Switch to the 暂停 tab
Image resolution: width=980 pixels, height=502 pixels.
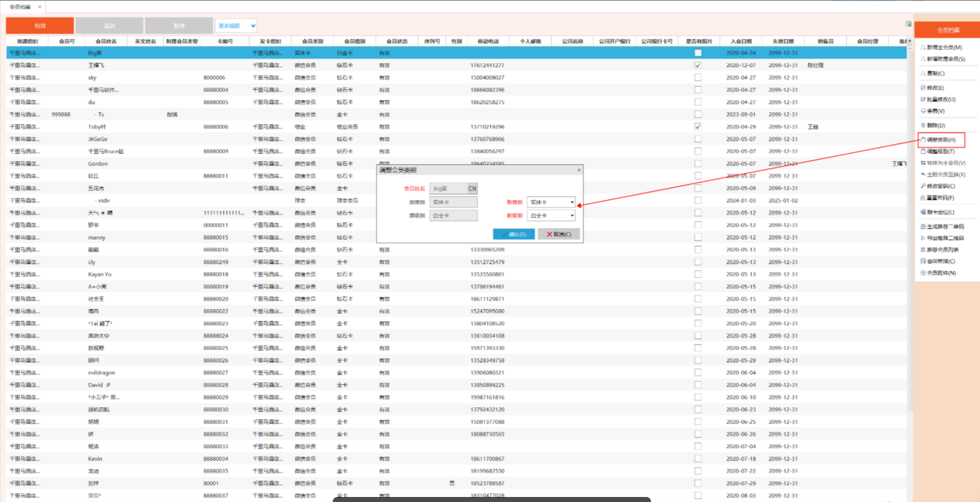[179, 26]
